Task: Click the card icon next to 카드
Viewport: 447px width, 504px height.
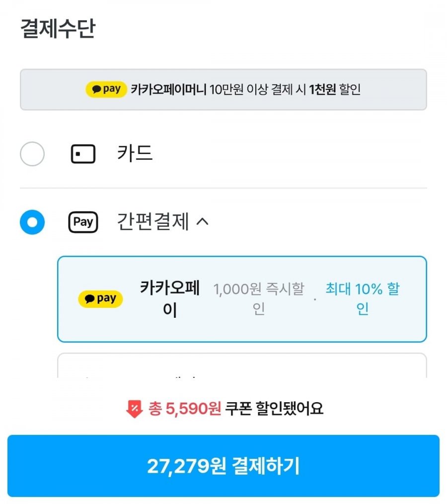Action: pos(83,154)
